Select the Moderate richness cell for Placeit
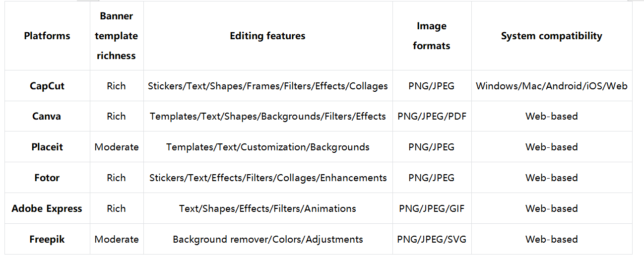644x261 pixels. pyautogui.click(x=116, y=147)
